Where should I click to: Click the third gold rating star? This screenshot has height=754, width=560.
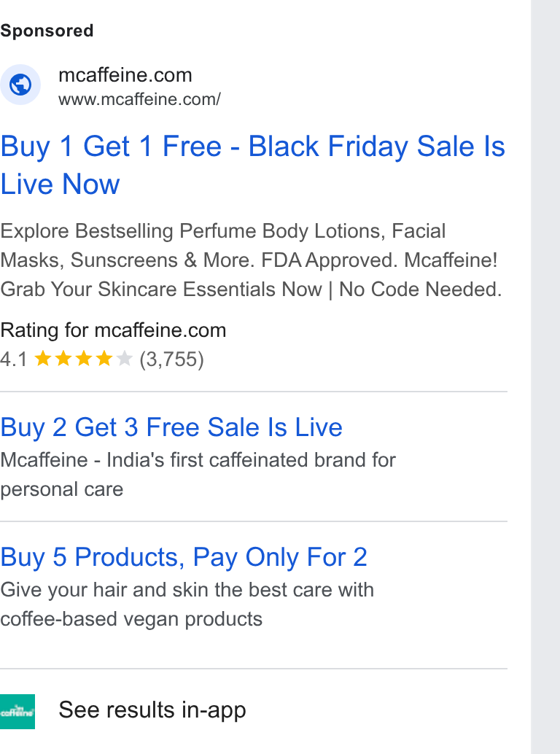(x=84, y=359)
